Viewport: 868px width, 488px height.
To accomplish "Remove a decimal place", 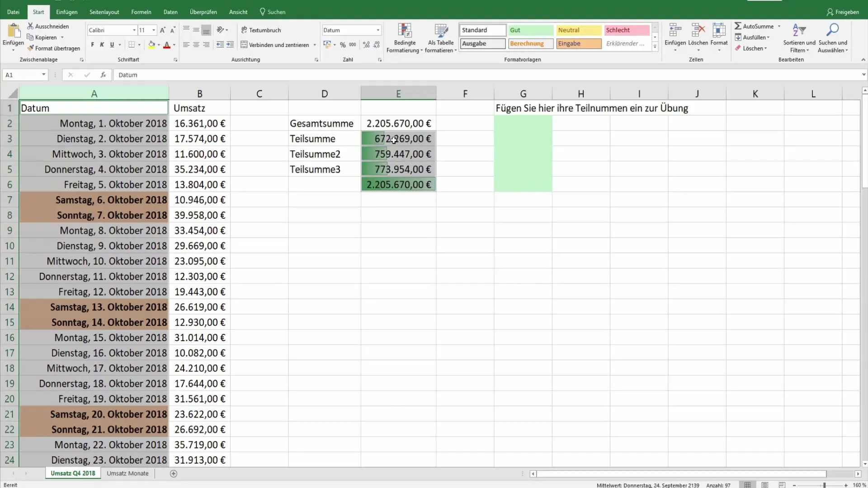I will [x=377, y=45].
